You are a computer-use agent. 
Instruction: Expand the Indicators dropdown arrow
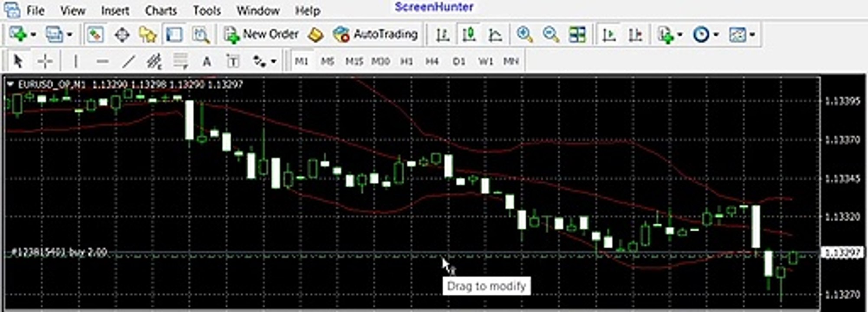(680, 35)
